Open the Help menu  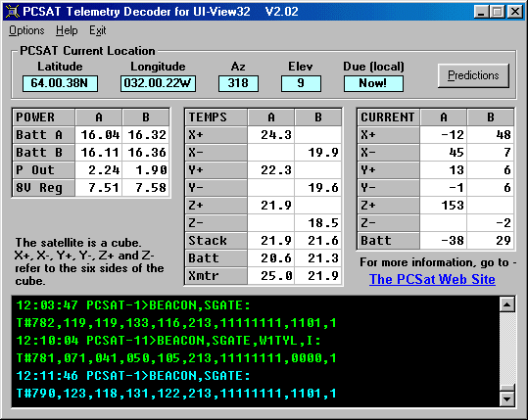pos(67,30)
